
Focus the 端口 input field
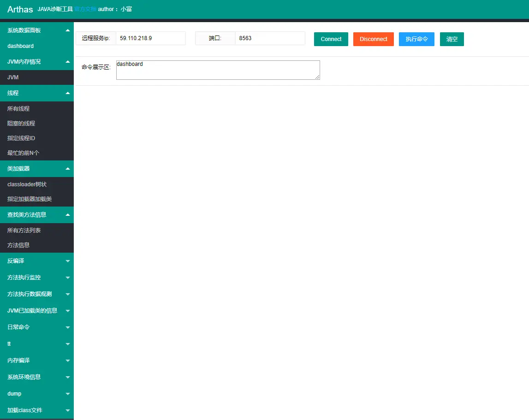[270, 38]
